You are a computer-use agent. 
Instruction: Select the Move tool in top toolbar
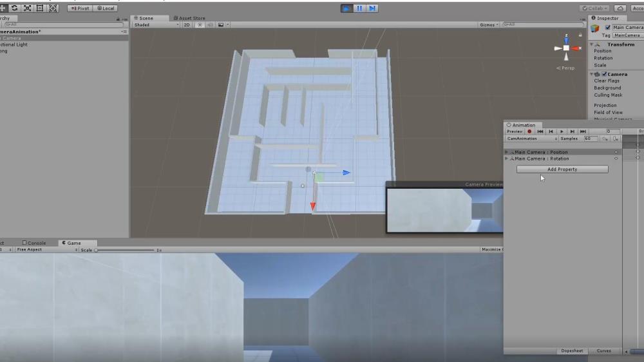3,8
